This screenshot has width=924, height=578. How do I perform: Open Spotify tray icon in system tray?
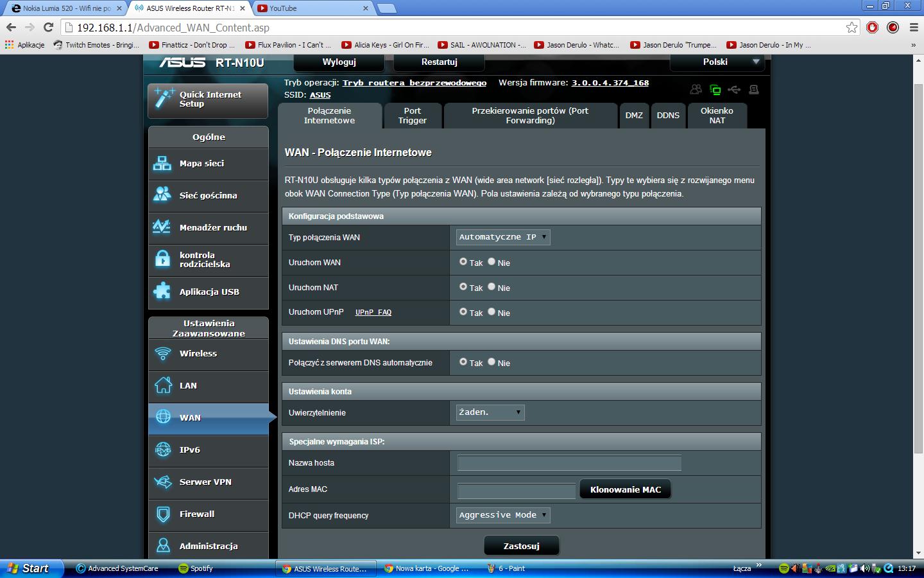click(783, 568)
